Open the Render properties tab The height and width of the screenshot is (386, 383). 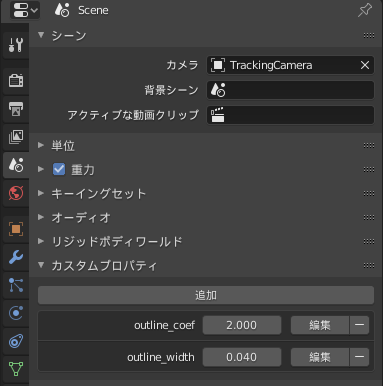[x=16, y=80]
